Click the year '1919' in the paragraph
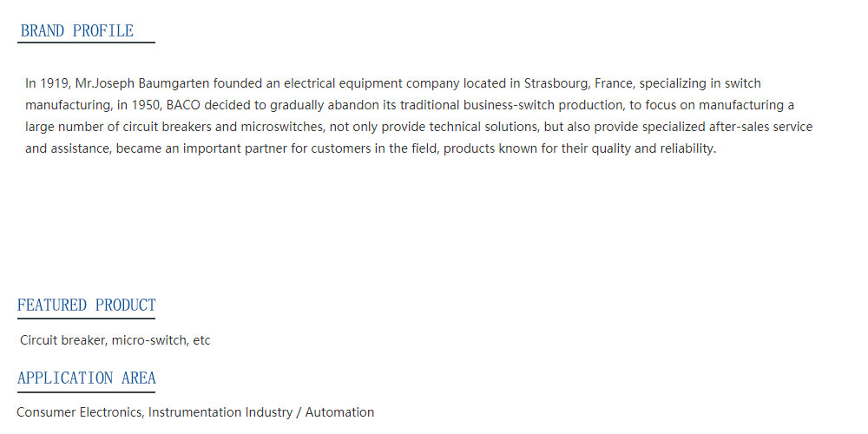Screen dimensions: 868x434 click(54, 83)
